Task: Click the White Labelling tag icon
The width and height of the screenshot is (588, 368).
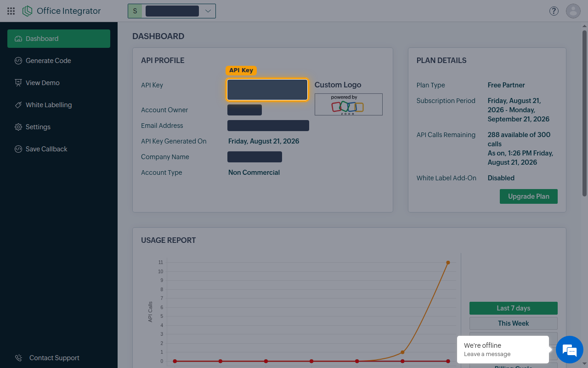Action: pyautogui.click(x=18, y=105)
